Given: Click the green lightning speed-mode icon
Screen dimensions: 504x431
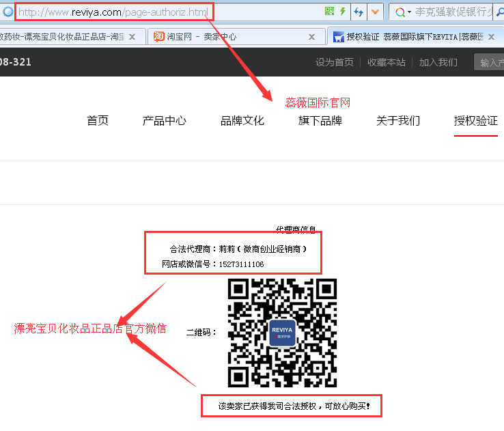Looking at the screenshot, I should point(343,12).
